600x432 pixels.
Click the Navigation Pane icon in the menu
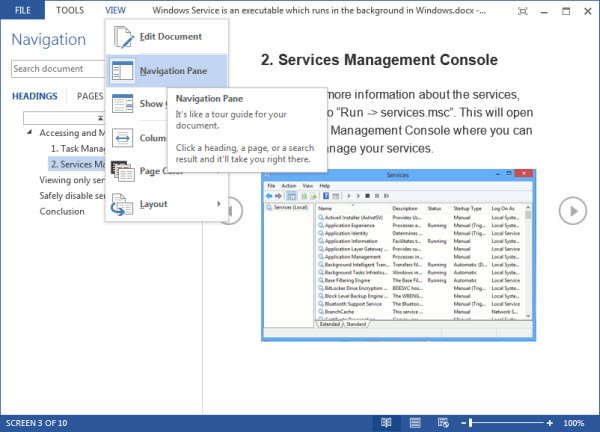123,71
